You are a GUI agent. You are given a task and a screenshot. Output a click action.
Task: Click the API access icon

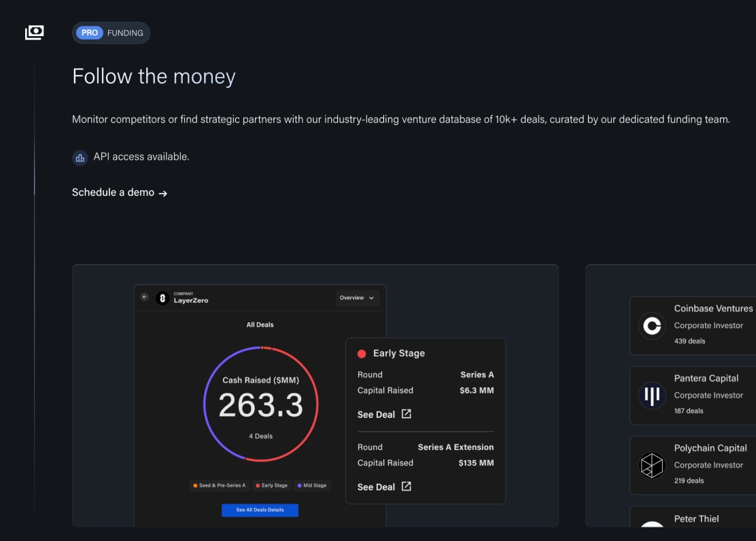(x=80, y=157)
